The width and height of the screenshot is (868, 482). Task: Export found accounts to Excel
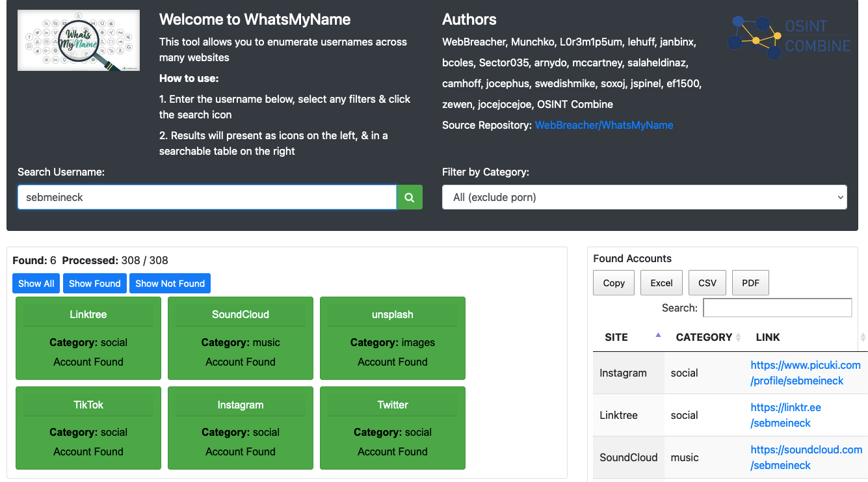[x=661, y=283]
